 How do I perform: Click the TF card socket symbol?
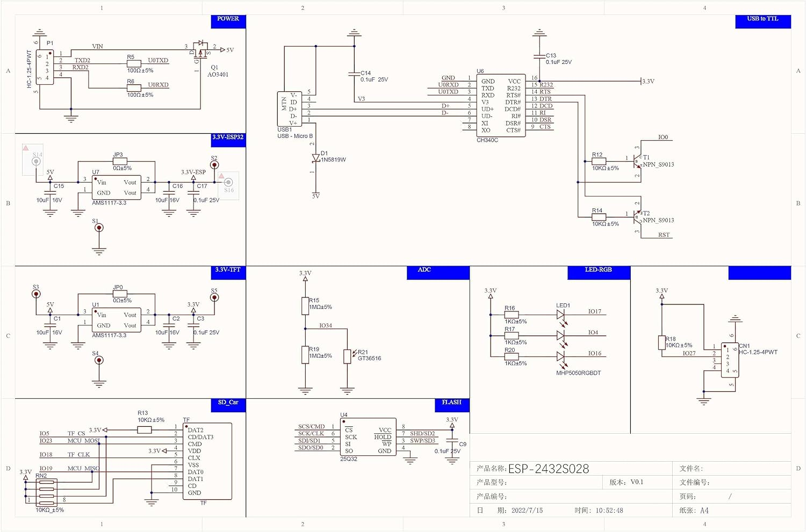[207, 462]
